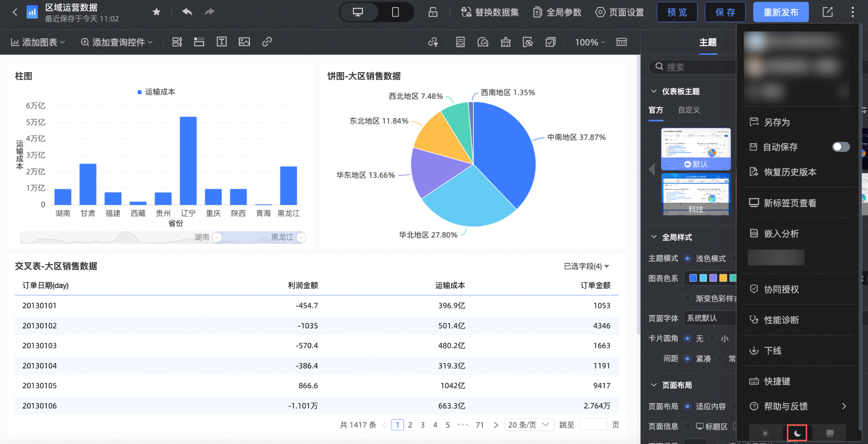
Task: Select the default theme thumbnail
Action: point(696,149)
